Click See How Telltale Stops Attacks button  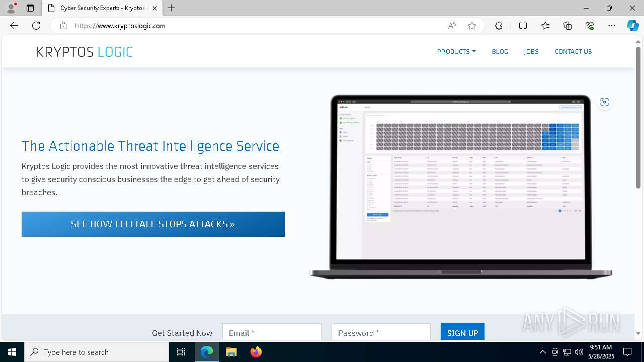pos(153,224)
